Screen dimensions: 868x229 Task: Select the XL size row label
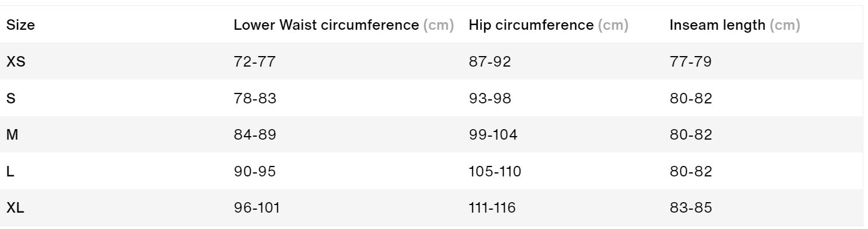coord(15,208)
